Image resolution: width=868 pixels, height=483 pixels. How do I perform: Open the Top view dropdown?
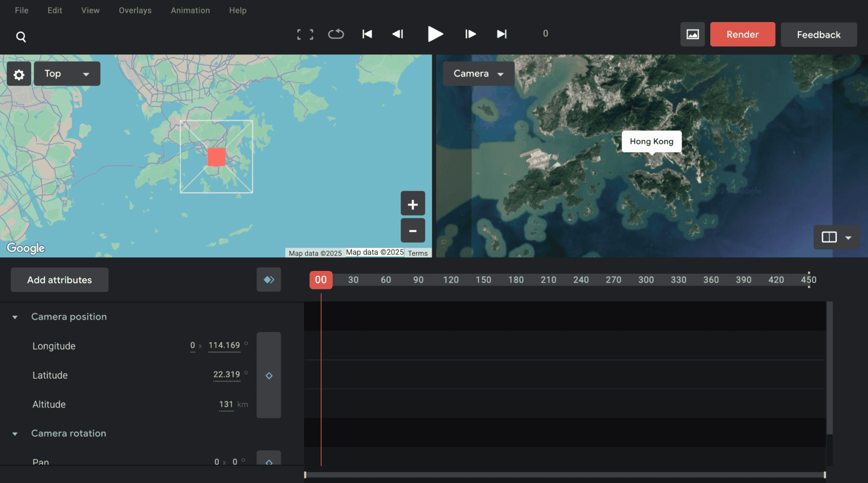[67, 74]
